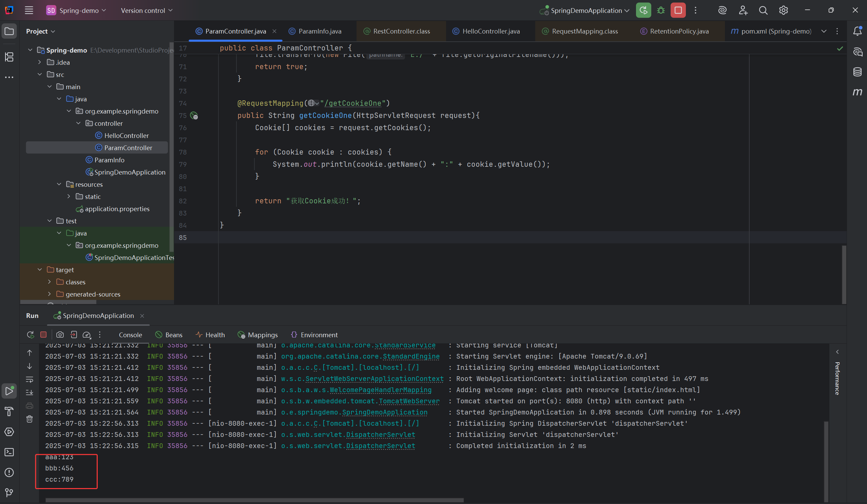
Task: Open IDE settings gear
Action: [x=784, y=10]
